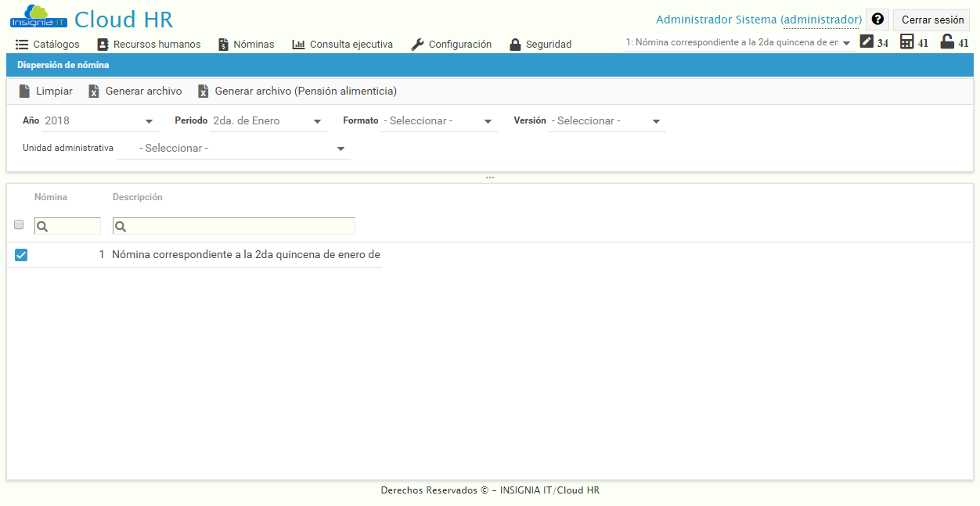This screenshot has width=980, height=506.
Task: Click the Generar archivo Excel icon
Action: click(92, 91)
